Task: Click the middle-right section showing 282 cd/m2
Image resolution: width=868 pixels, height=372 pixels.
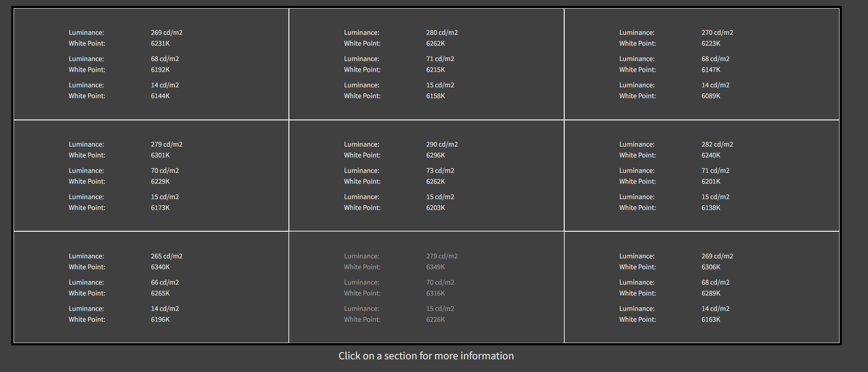Action: pos(702,176)
